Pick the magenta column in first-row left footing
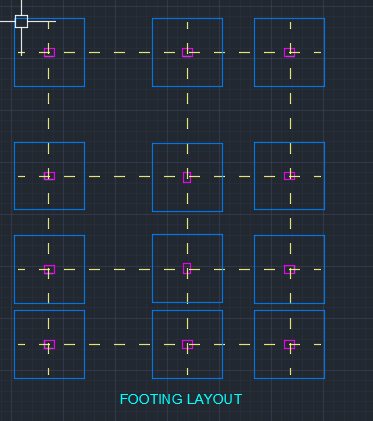Viewport: 373px width, 421px height. 49,52
